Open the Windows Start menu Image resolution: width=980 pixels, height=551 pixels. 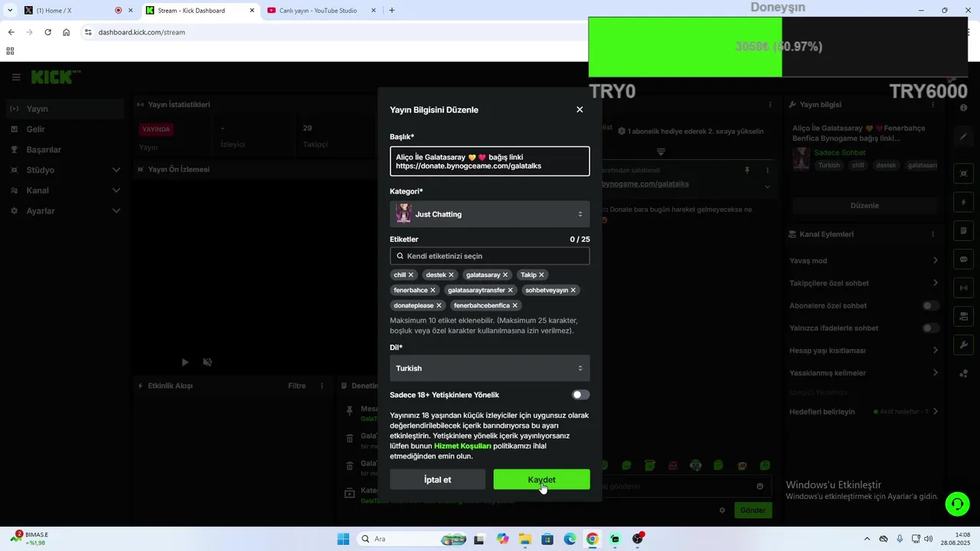click(x=343, y=539)
